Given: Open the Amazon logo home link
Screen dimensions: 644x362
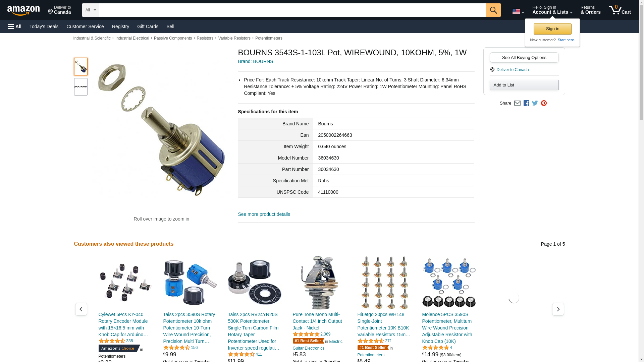Looking at the screenshot, I should click(x=23, y=10).
